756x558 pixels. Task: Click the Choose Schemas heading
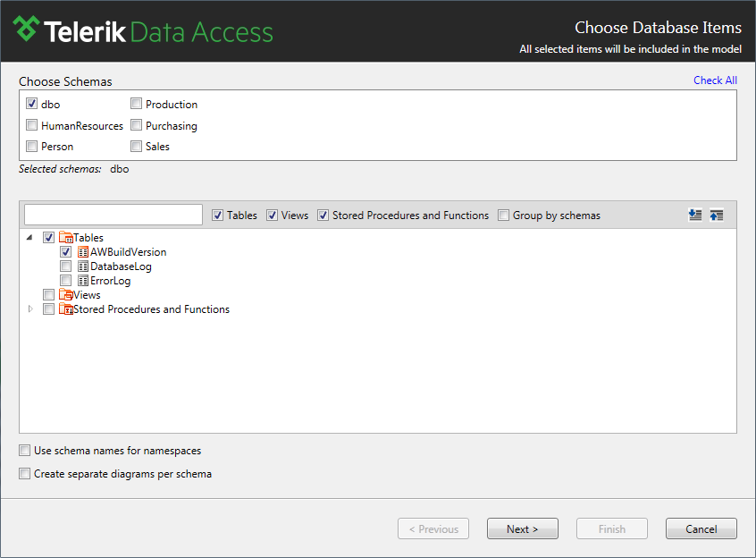[65, 81]
